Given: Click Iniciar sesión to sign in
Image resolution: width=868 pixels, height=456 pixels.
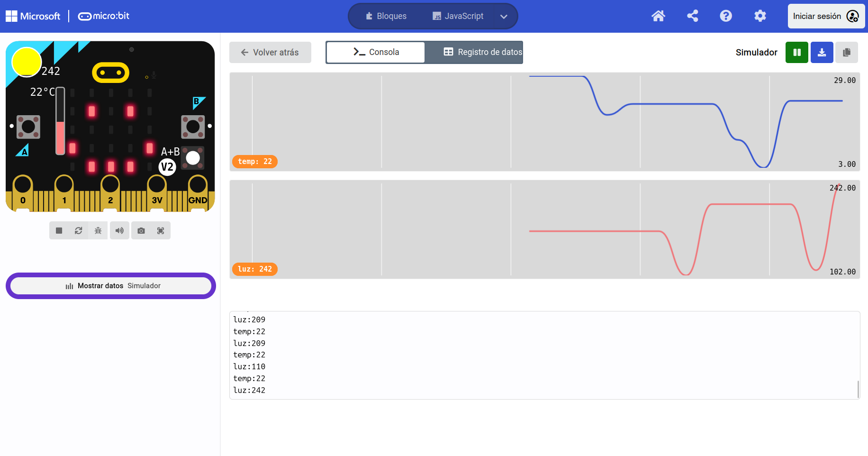Looking at the screenshot, I should click(826, 16).
